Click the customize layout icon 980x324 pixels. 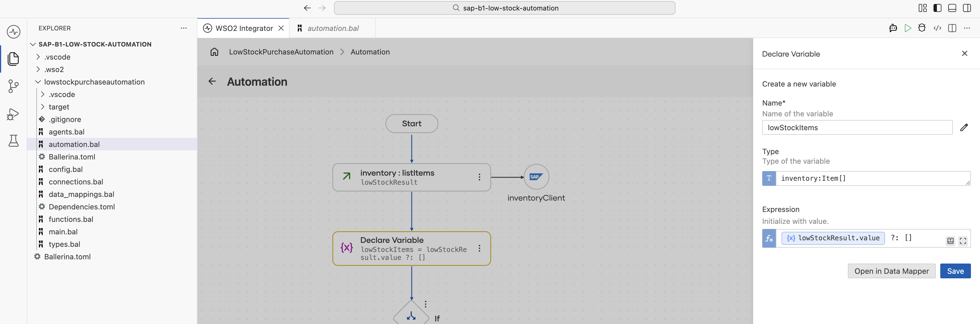point(922,8)
